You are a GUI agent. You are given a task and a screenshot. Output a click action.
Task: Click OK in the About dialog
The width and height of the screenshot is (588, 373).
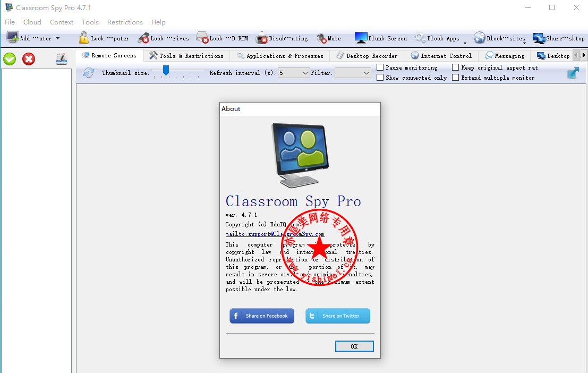click(354, 346)
